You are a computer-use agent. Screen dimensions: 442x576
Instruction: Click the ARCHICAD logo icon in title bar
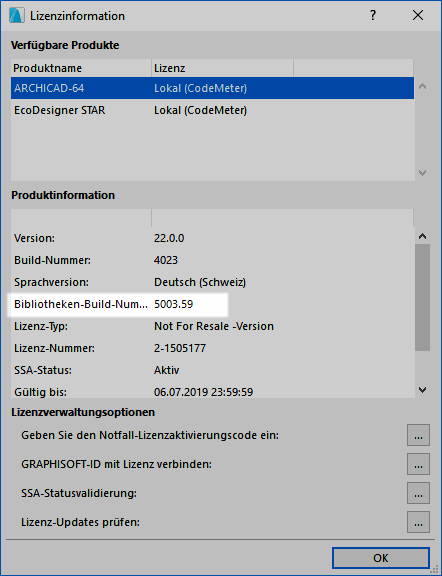coord(17,16)
